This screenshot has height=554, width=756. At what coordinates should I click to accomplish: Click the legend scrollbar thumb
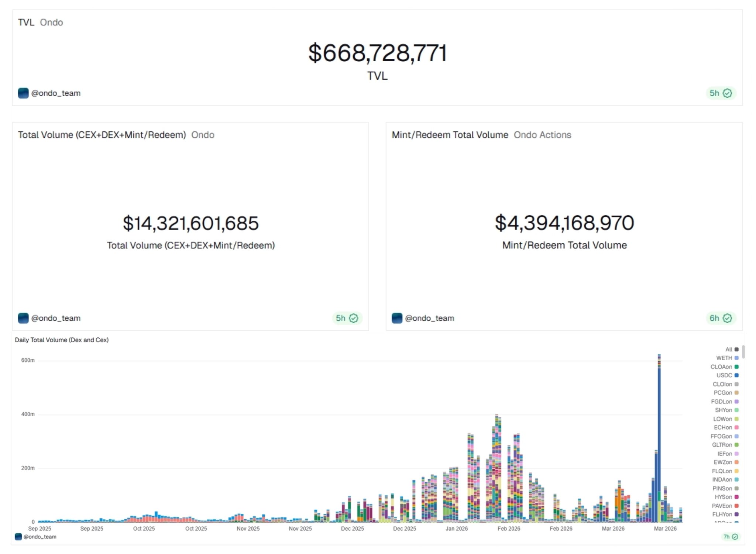pos(743,351)
